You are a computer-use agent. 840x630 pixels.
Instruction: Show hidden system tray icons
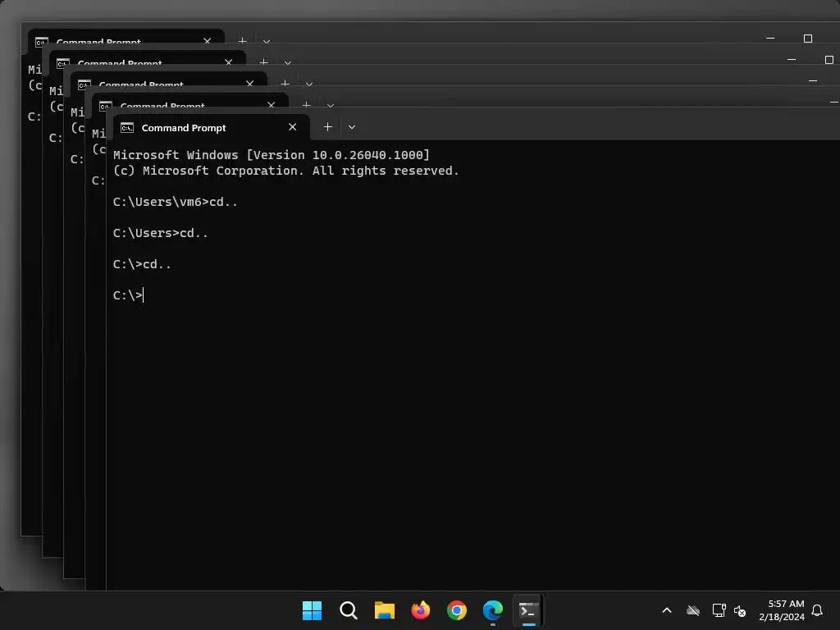[x=667, y=610]
